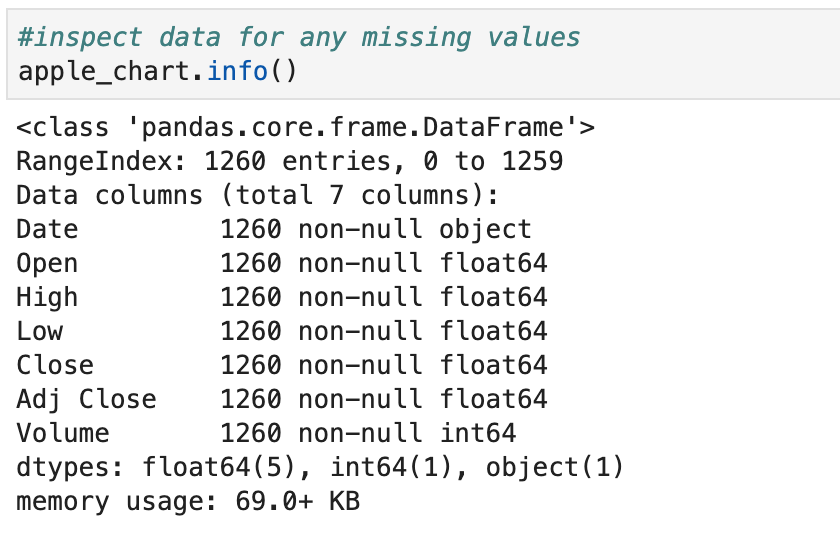Click the 'memory usage: 69.0+ KB' line
This screenshot has width=840, height=534.
coord(188,502)
